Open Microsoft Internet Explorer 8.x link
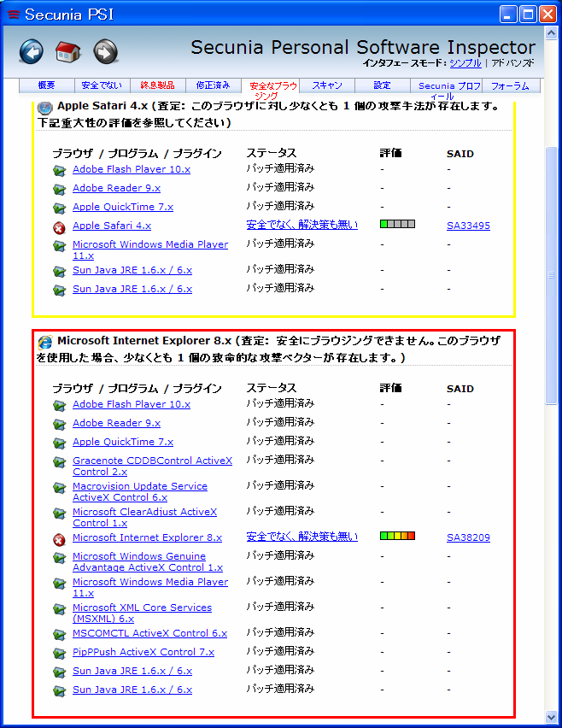Viewport: 562px width, 728px height. (x=147, y=537)
